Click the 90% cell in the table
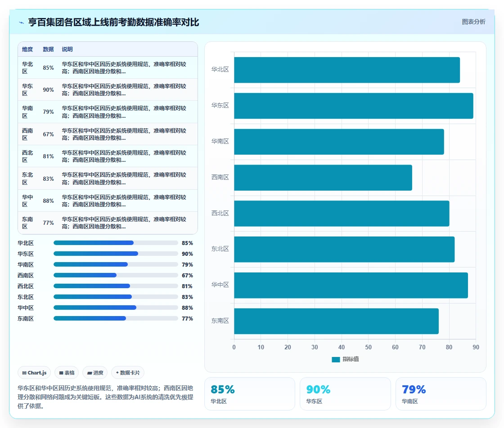Image resolution: width=504 pixels, height=428 pixels. [48, 90]
